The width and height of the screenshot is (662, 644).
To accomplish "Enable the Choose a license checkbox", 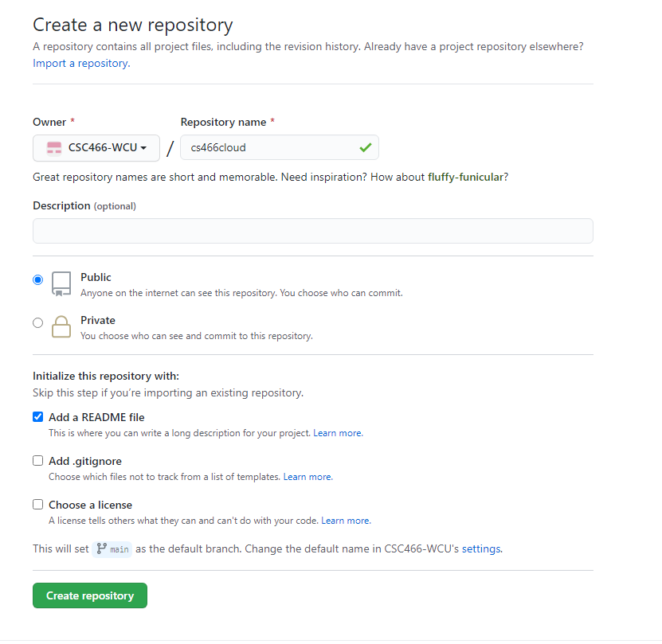I will [x=37, y=504].
